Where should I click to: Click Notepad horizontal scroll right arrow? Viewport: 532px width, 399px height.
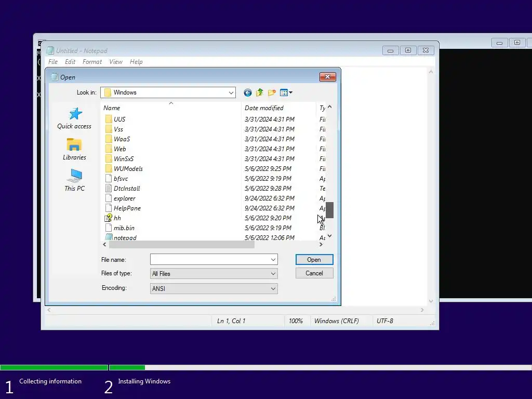(x=422, y=310)
